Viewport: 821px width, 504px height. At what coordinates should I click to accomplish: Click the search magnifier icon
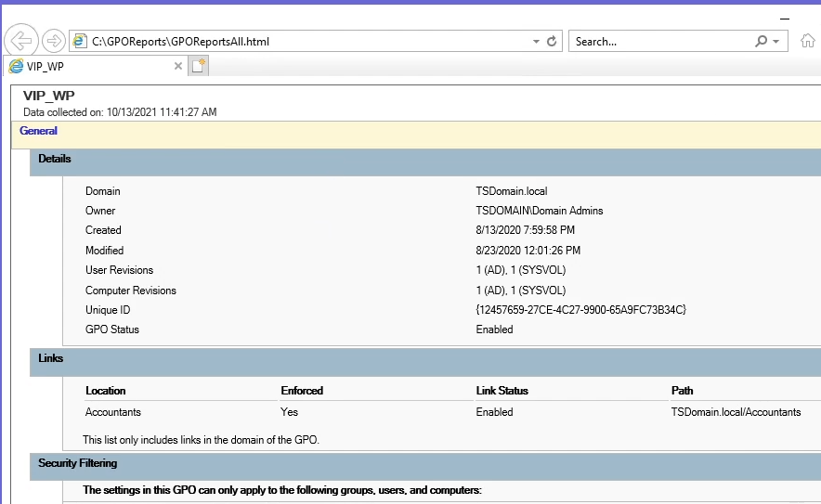762,41
